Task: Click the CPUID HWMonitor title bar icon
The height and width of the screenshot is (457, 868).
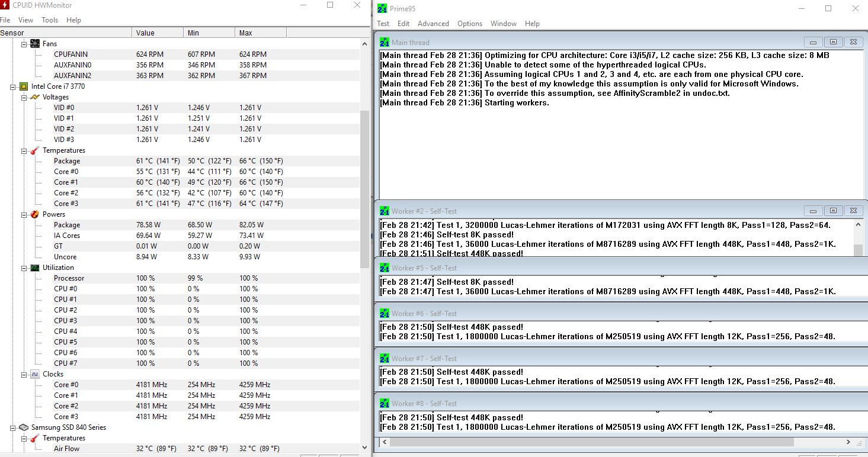Action: coord(5,6)
